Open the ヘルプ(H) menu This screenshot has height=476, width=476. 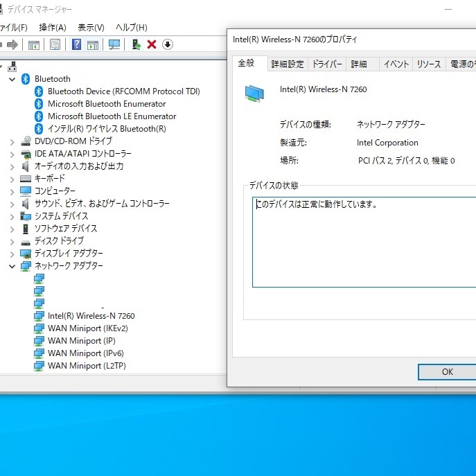(x=132, y=28)
